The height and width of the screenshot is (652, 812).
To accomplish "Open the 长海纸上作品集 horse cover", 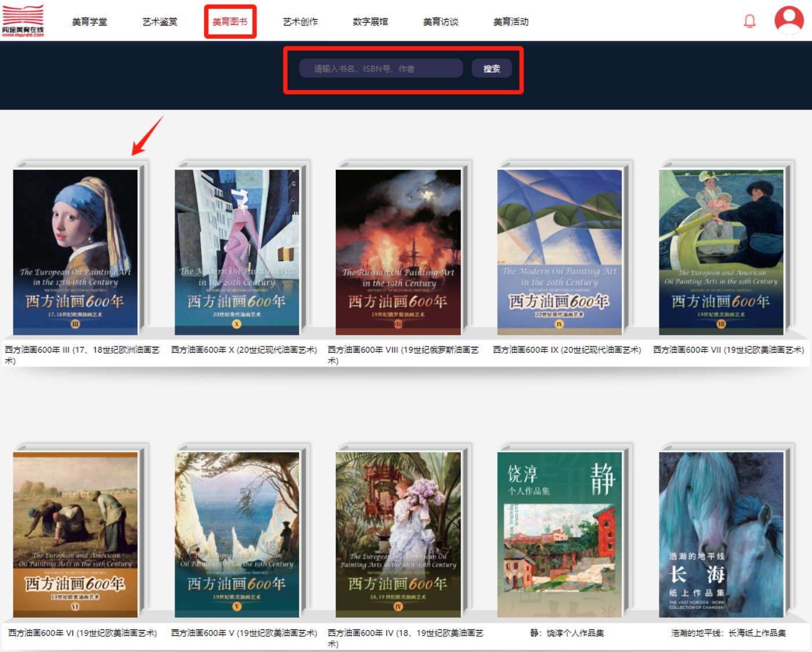I will click(x=721, y=534).
